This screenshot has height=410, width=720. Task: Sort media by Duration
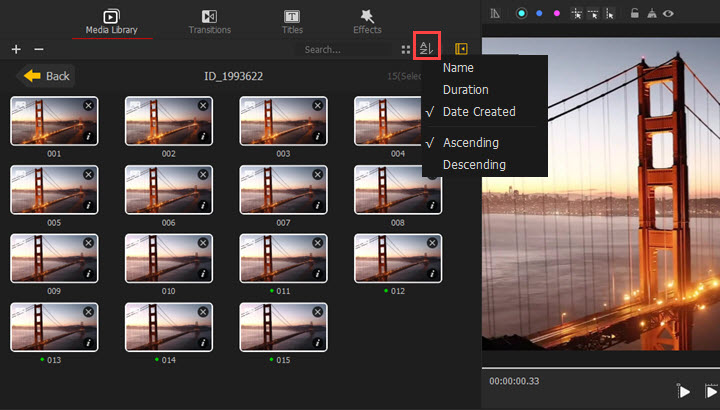pyautogui.click(x=465, y=90)
